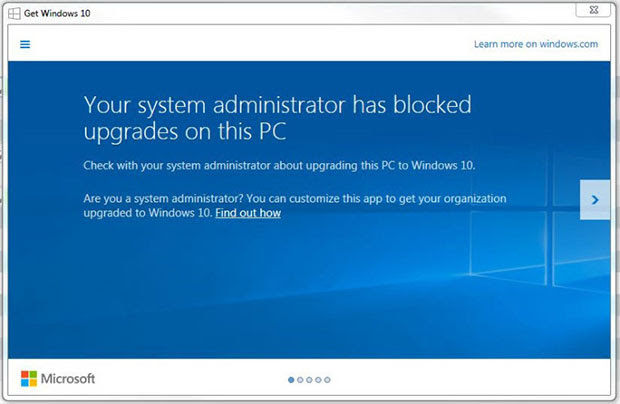
Task: Select the fourth page indicator dot
Action: (x=318, y=380)
